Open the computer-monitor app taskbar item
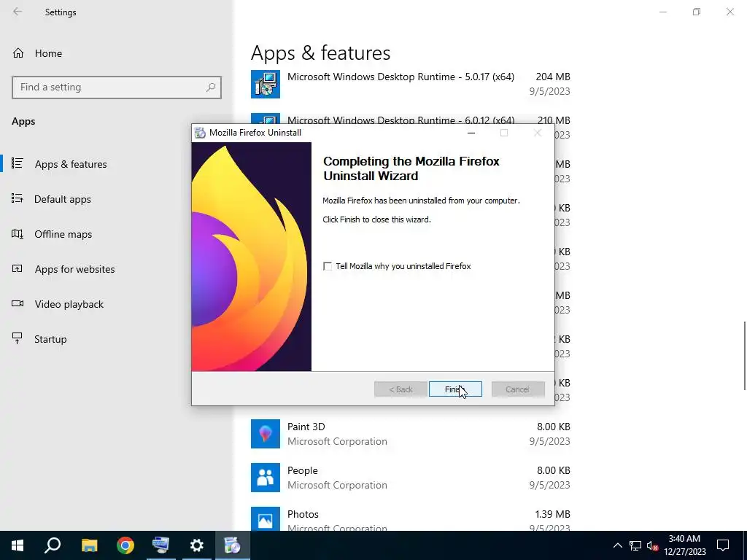Viewport: 747px width, 560px height. pos(161,545)
